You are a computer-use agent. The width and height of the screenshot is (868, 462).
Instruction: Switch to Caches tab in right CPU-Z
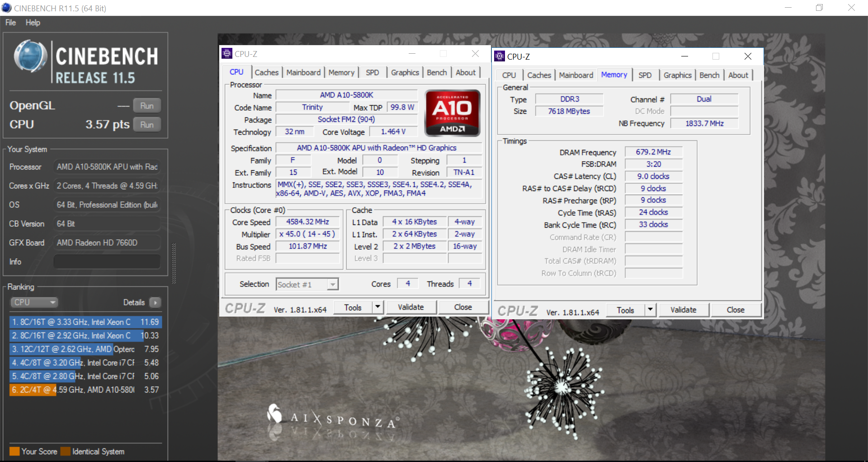539,75
